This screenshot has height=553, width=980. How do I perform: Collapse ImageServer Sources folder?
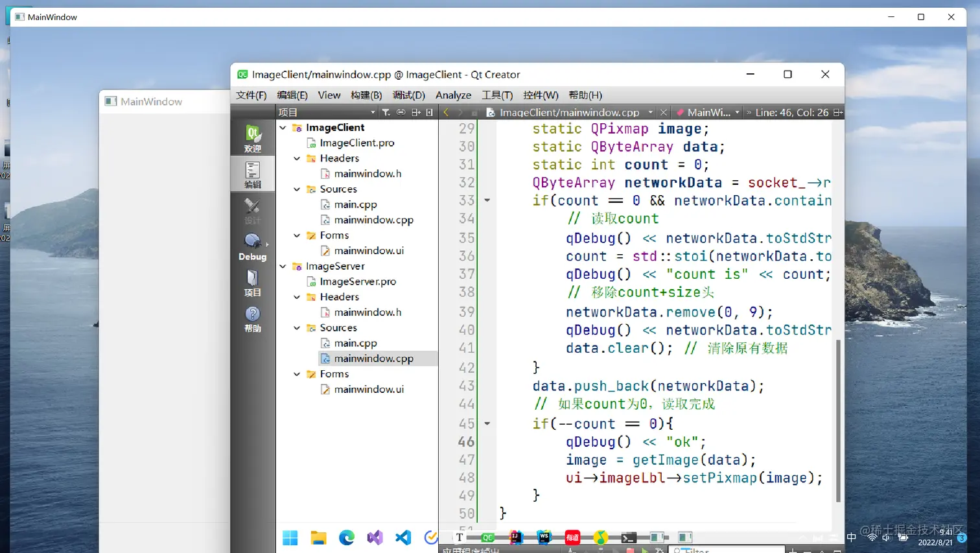[x=297, y=328]
